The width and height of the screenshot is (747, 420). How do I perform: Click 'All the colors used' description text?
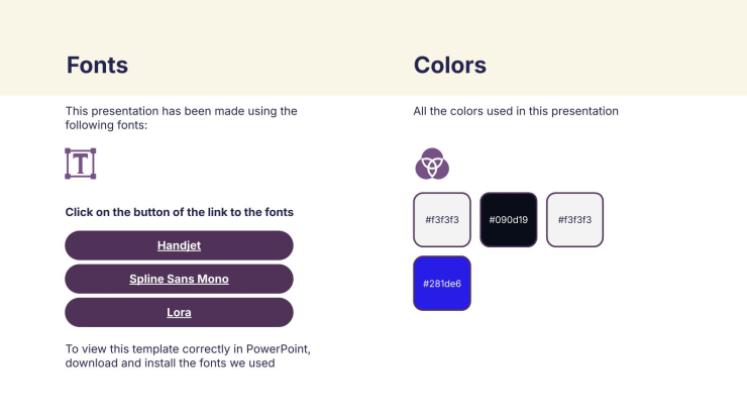(x=516, y=111)
